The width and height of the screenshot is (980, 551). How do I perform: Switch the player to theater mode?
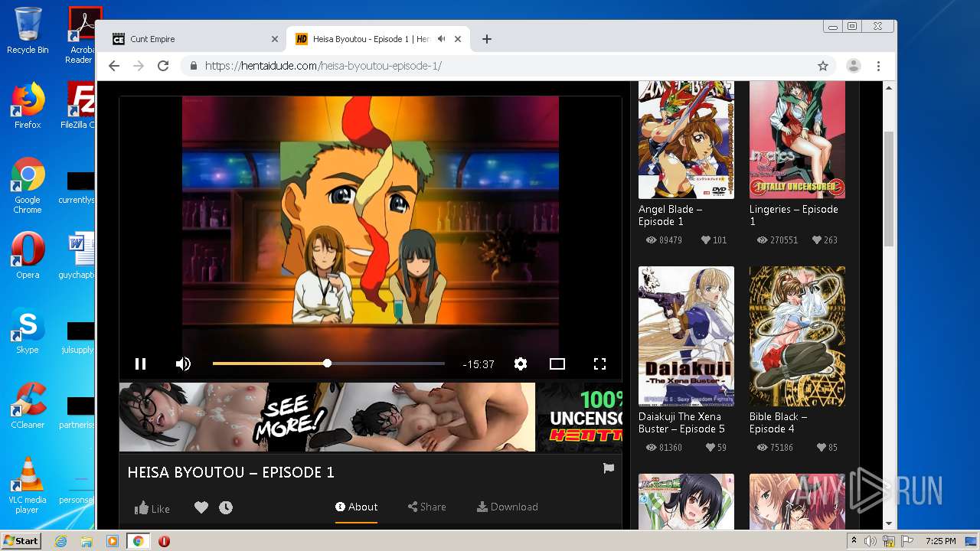557,364
